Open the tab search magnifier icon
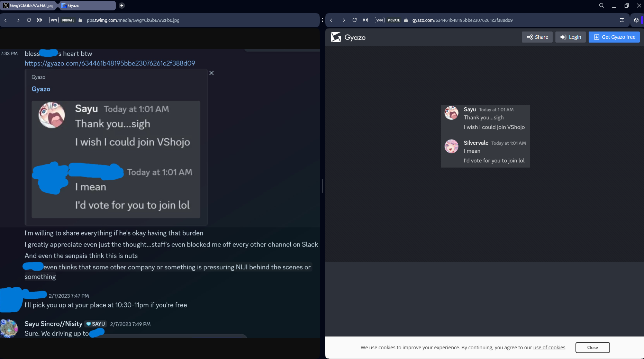Image resolution: width=644 pixels, height=359 pixels. point(602,6)
